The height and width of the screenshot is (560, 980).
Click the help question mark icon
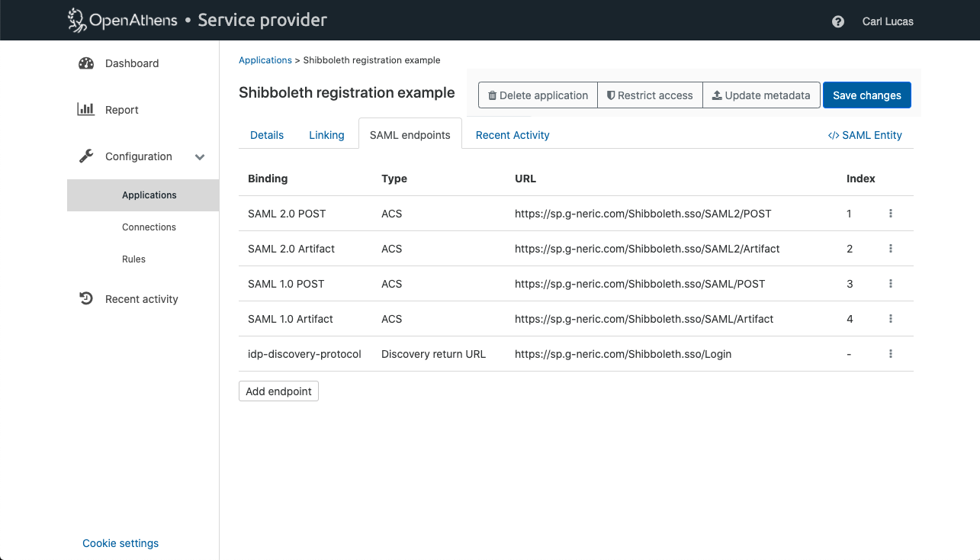click(x=838, y=21)
